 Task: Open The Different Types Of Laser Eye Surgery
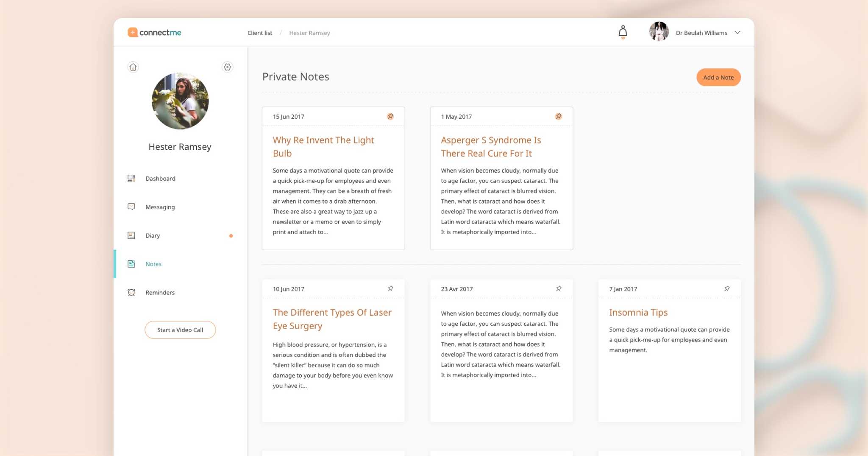[x=332, y=319]
